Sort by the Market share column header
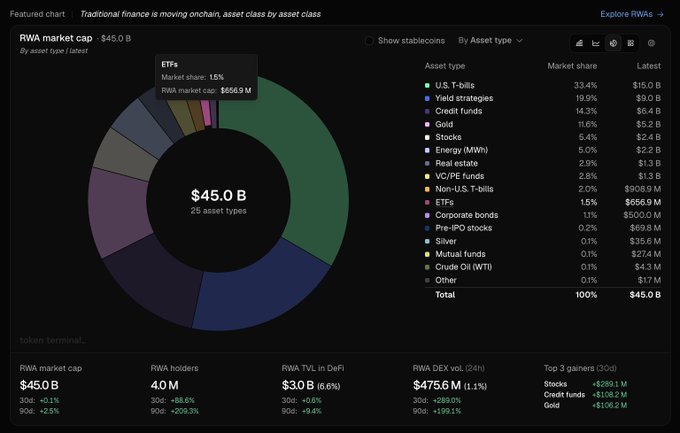The height and width of the screenshot is (433, 680). click(572, 66)
